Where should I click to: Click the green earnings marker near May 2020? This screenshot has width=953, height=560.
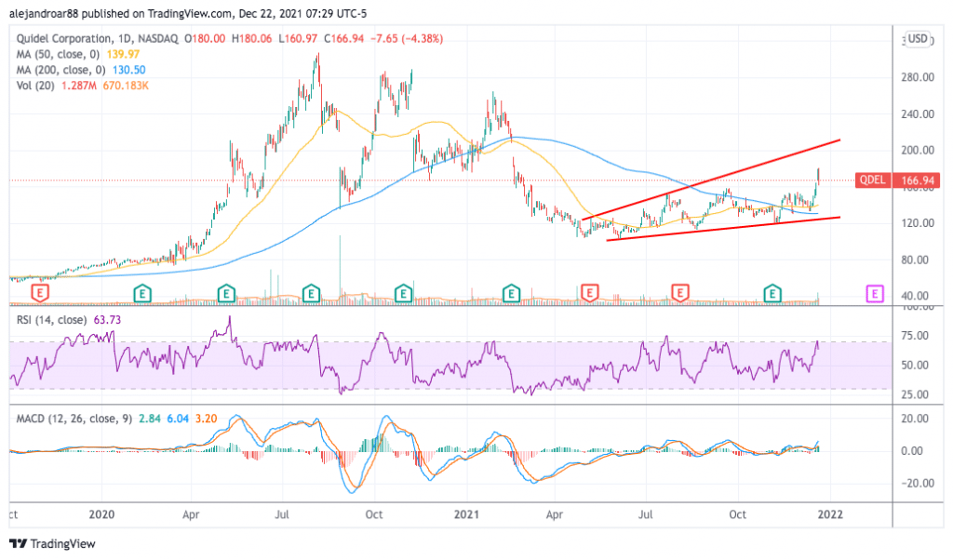tap(226, 294)
